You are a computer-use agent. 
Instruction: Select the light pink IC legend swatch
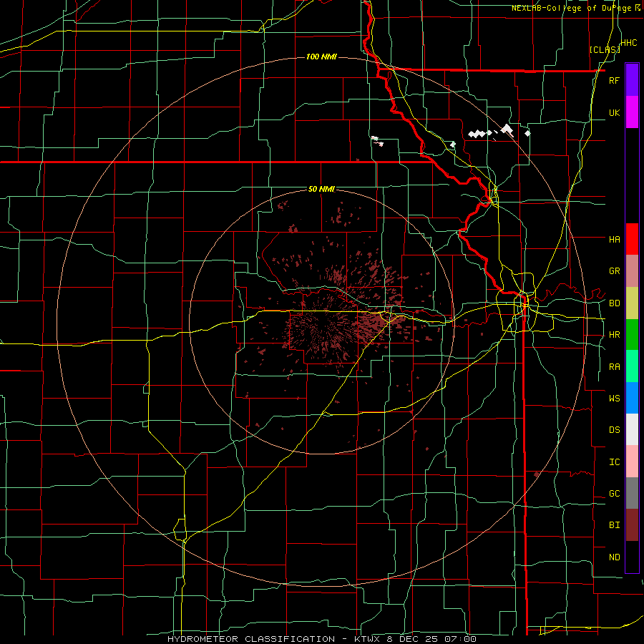pyautogui.click(x=632, y=462)
